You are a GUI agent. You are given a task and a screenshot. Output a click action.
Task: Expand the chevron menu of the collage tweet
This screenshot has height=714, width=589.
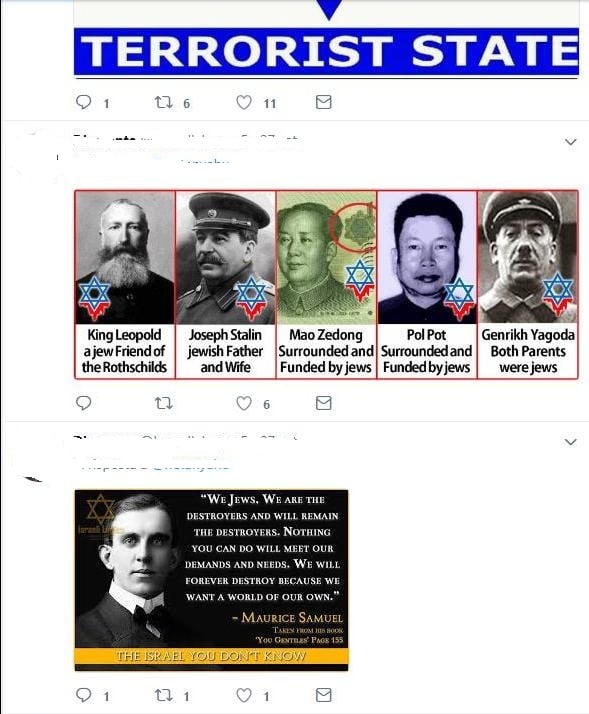[570, 142]
